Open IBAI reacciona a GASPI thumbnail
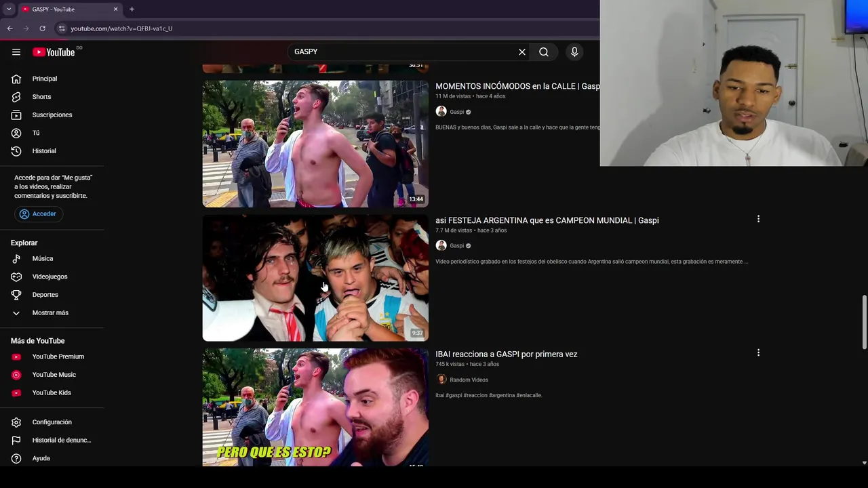 click(315, 407)
